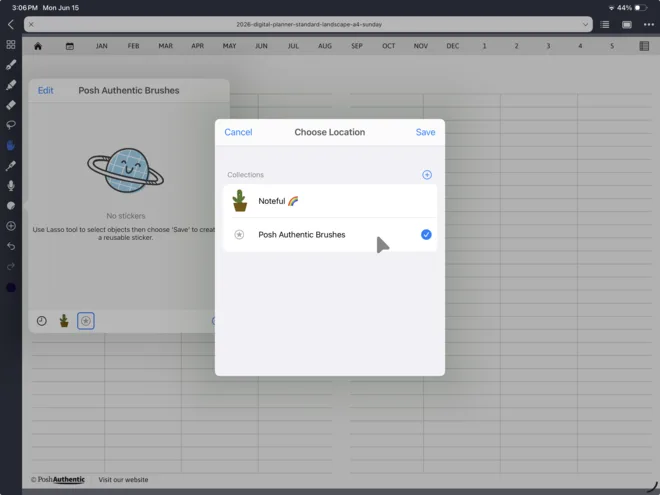
Task: Jump to the MAY tab
Action: click(229, 46)
